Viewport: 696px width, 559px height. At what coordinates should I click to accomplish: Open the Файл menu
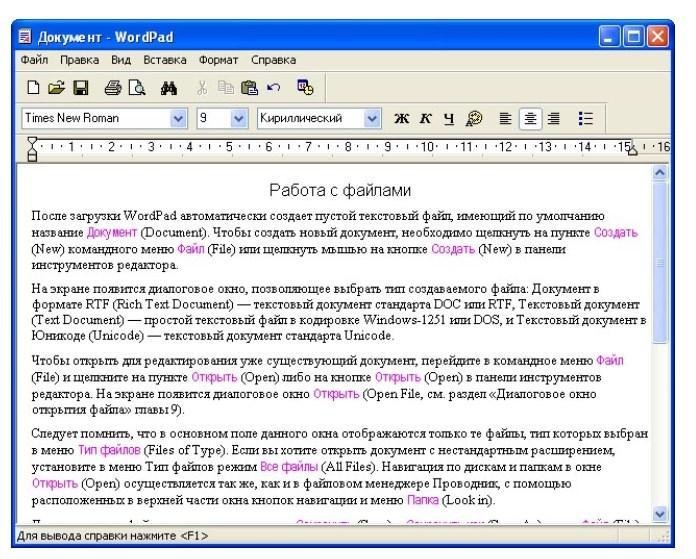(x=34, y=60)
